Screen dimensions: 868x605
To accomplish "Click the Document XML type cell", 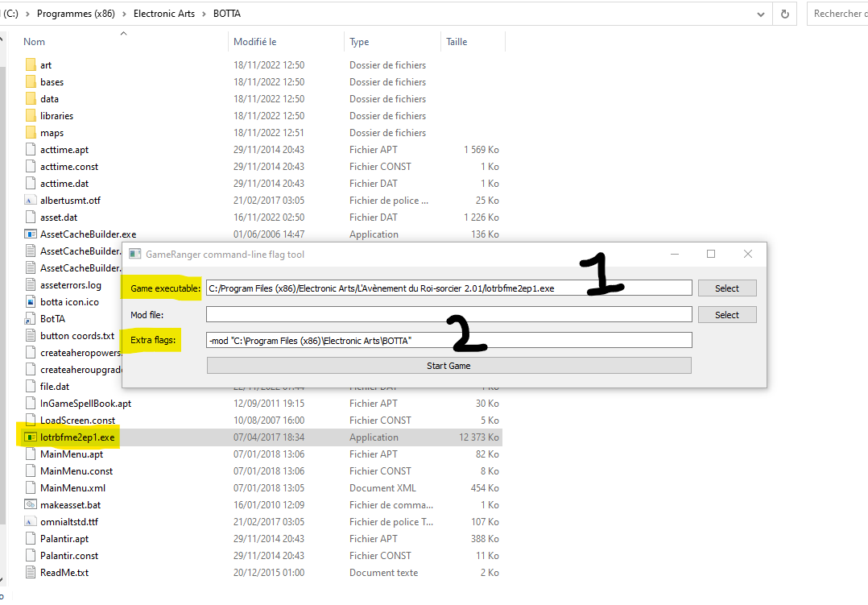I will pyautogui.click(x=382, y=488).
